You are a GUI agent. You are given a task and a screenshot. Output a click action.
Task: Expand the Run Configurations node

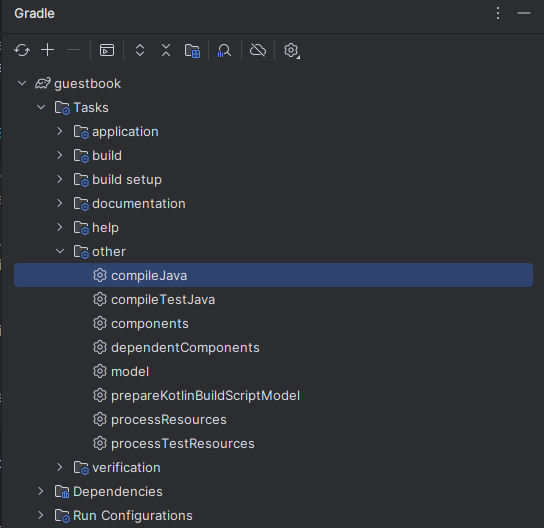click(x=41, y=515)
